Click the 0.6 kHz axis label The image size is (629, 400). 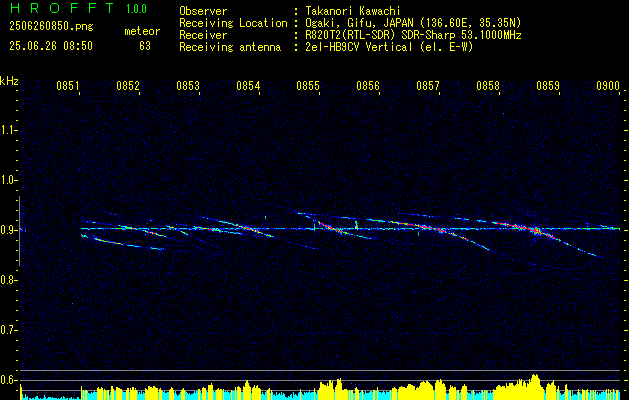(8, 380)
